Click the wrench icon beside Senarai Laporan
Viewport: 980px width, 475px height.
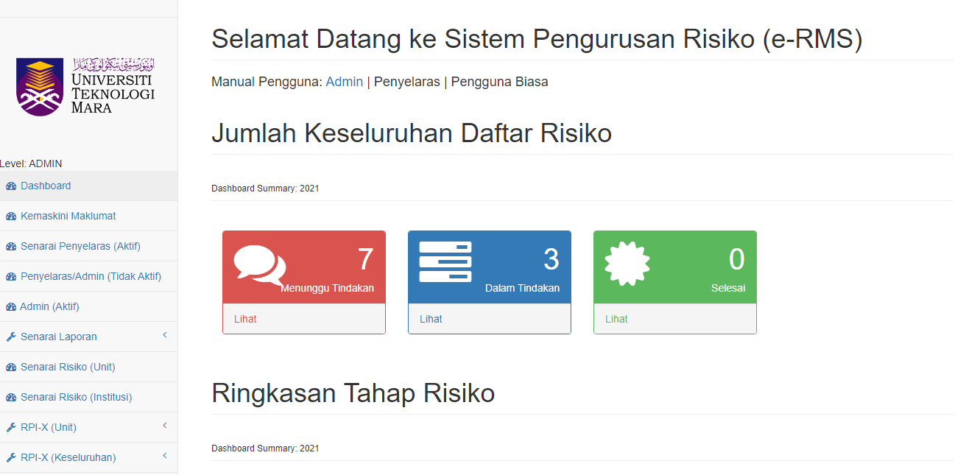pos(11,337)
